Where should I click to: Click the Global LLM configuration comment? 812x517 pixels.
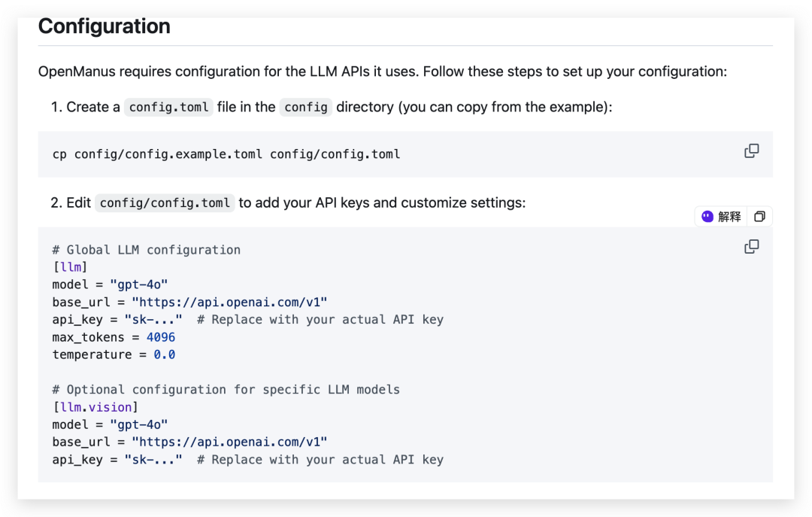[147, 250]
